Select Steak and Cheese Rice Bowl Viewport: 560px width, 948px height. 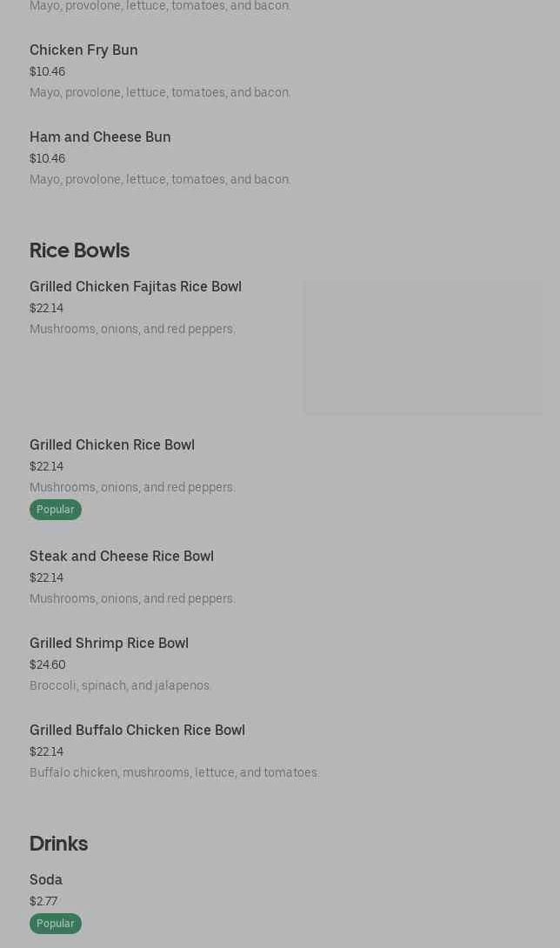pos(122,557)
